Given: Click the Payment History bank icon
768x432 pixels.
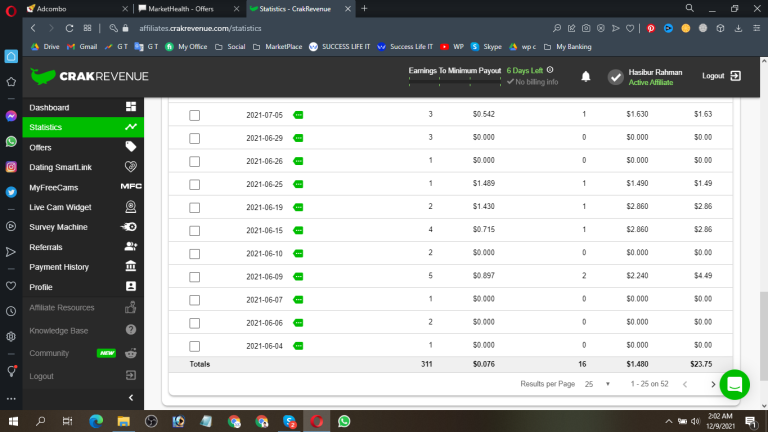Looking at the screenshot, I should pyautogui.click(x=131, y=266).
